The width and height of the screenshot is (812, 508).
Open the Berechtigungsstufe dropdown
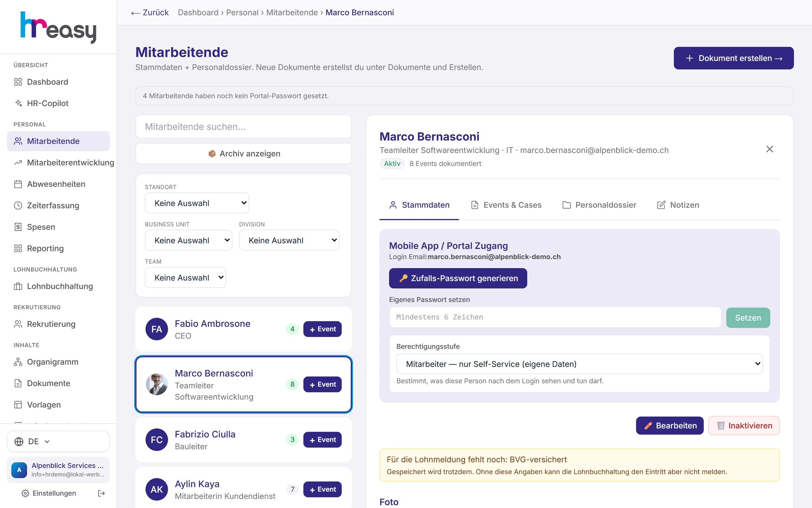click(x=579, y=364)
